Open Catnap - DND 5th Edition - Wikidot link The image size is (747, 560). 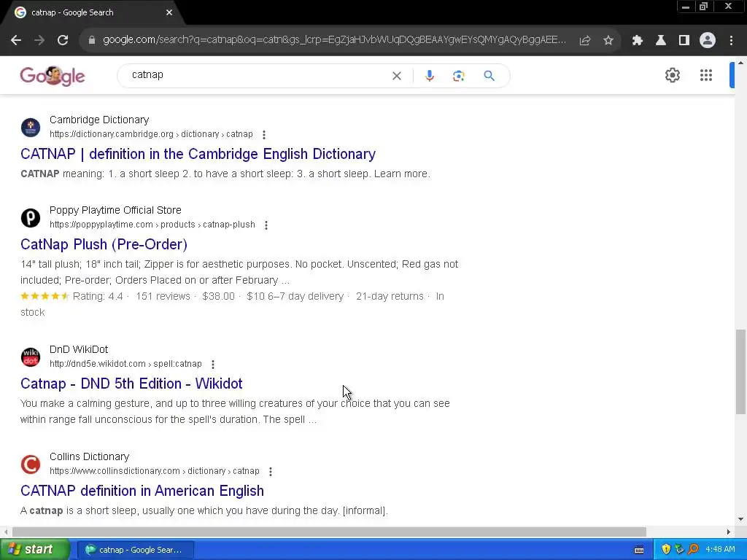coord(131,384)
